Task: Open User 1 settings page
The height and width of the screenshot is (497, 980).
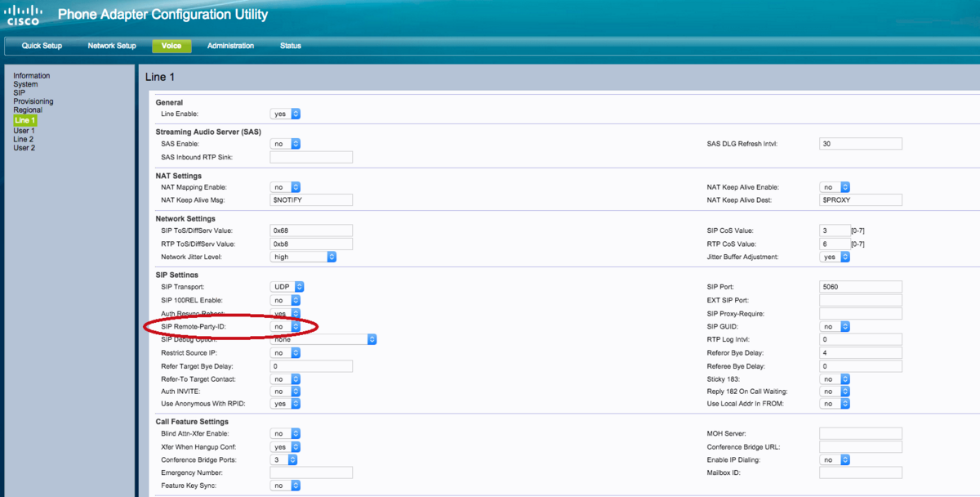Action: [x=24, y=131]
